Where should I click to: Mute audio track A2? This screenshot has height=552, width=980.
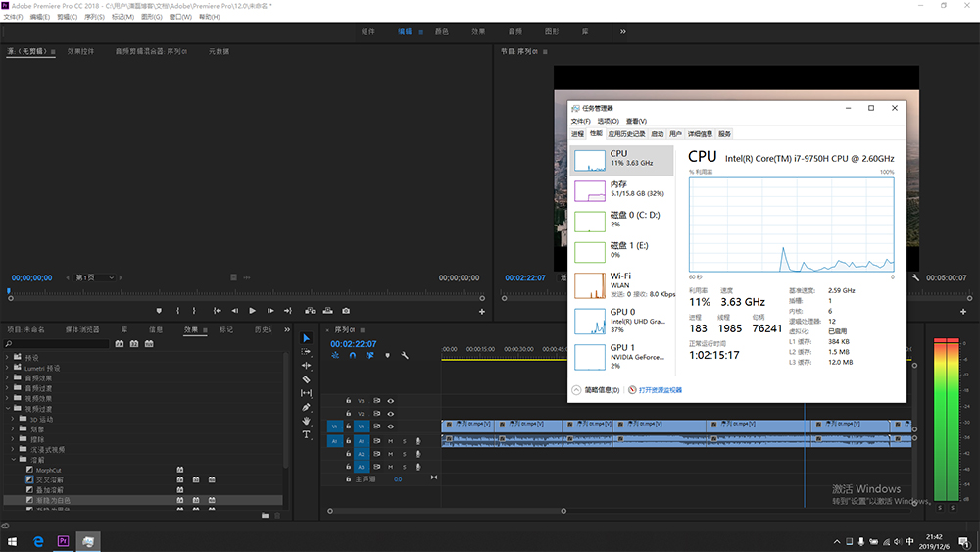[x=390, y=454]
